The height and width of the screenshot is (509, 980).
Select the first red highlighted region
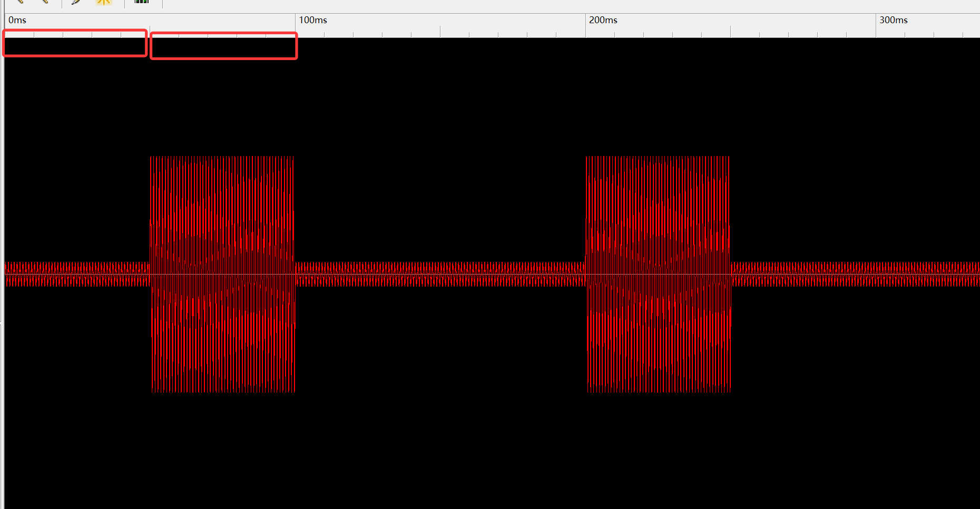coord(75,44)
